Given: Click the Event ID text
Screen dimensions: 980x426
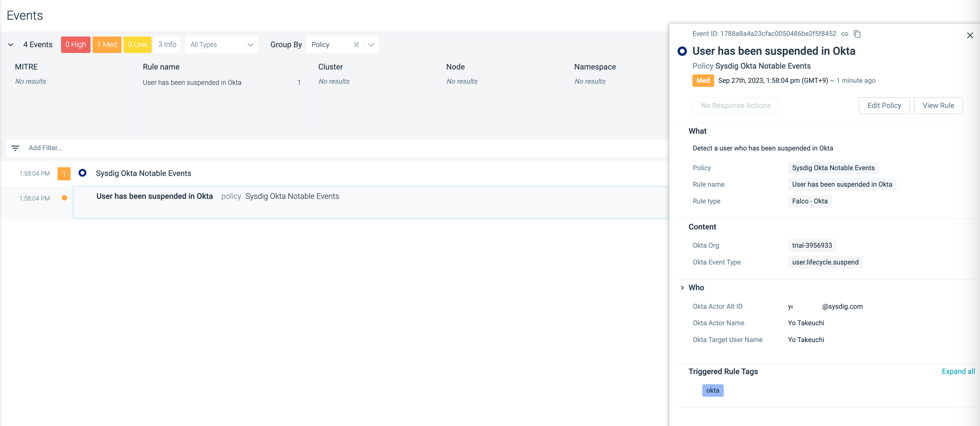Looking at the screenshot, I should click(764, 34).
